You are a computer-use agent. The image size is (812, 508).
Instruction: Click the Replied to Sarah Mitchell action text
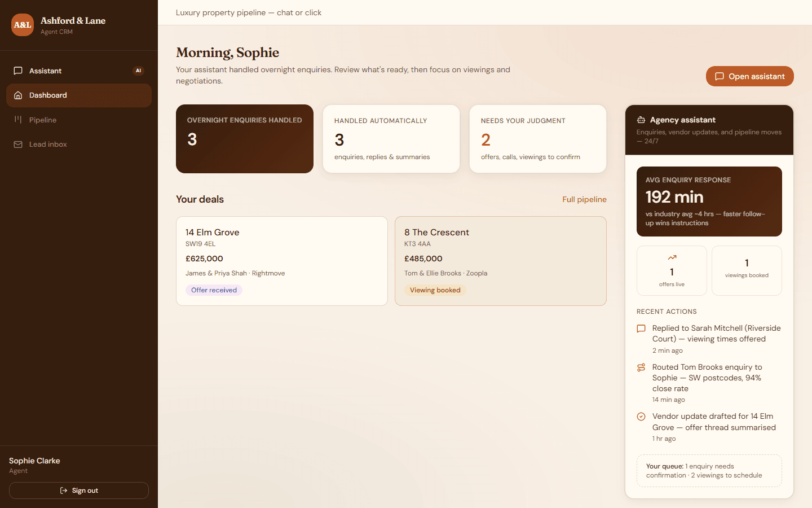click(x=716, y=334)
